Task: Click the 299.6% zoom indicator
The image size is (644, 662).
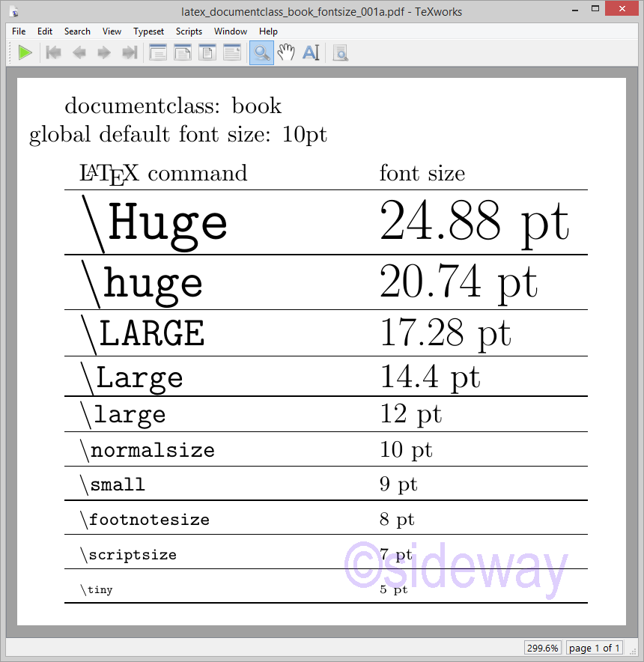Action: coord(542,648)
